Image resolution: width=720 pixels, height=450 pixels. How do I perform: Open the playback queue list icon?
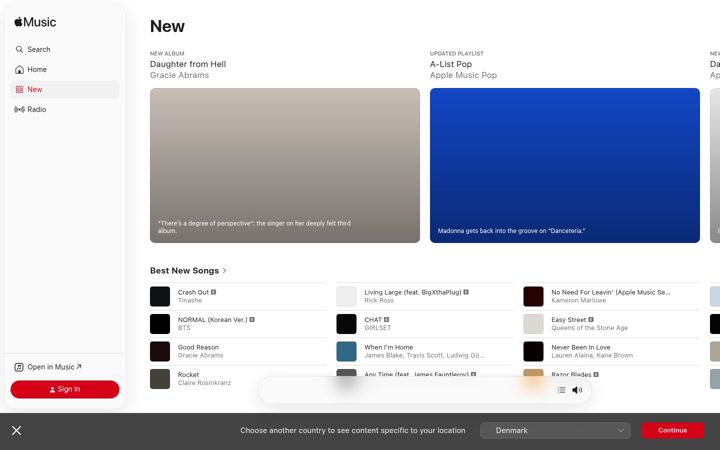(561, 390)
